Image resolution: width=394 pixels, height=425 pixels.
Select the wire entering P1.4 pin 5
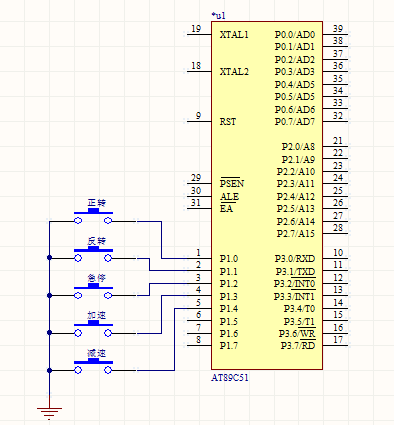point(174,339)
